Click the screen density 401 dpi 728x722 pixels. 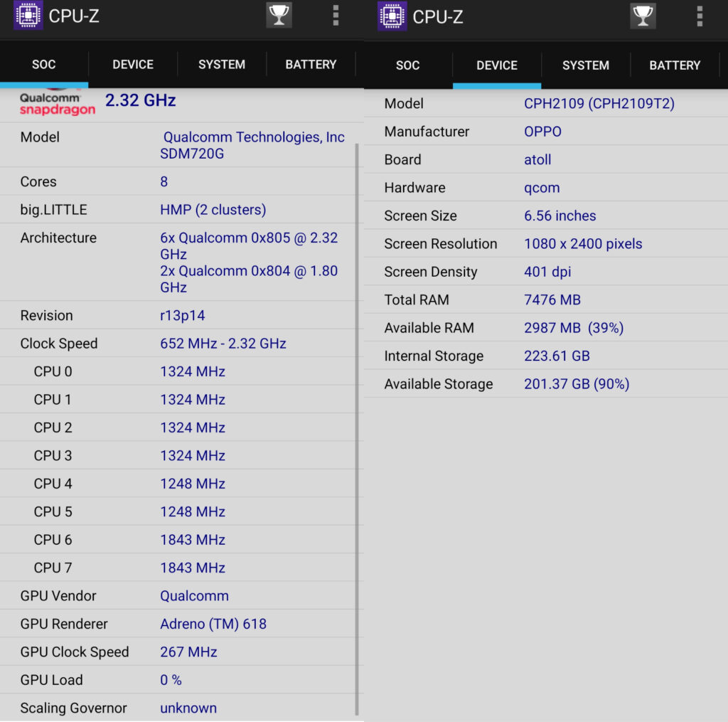(x=547, y=272)
